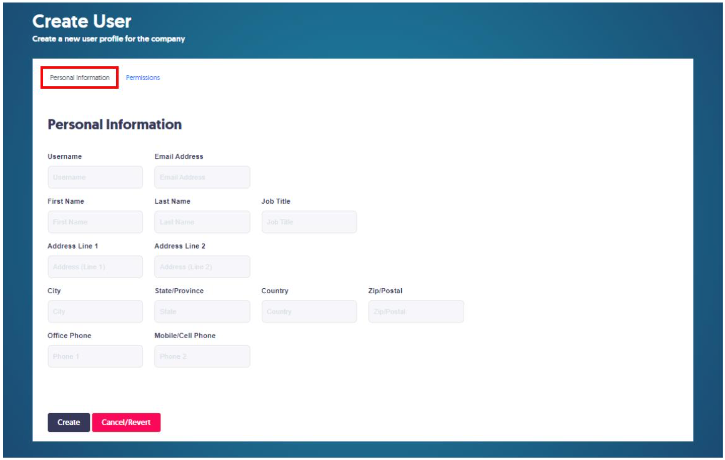Click the Email Address label

[x=179, y=157]
